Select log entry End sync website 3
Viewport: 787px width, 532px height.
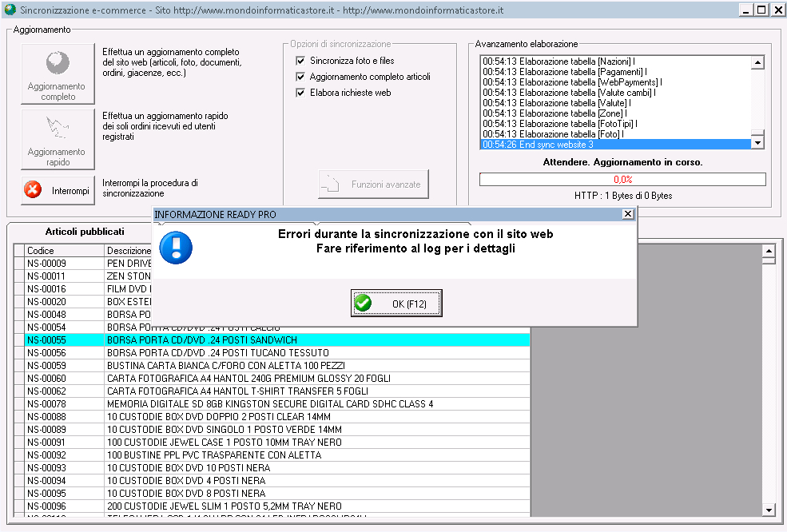tap(616, 145)
